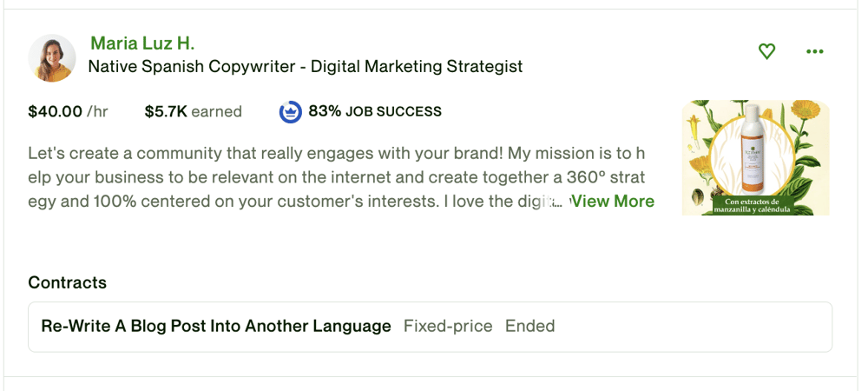Click the $40.00 hourly rate amount
Screen dimensions: 868x391
55,111
